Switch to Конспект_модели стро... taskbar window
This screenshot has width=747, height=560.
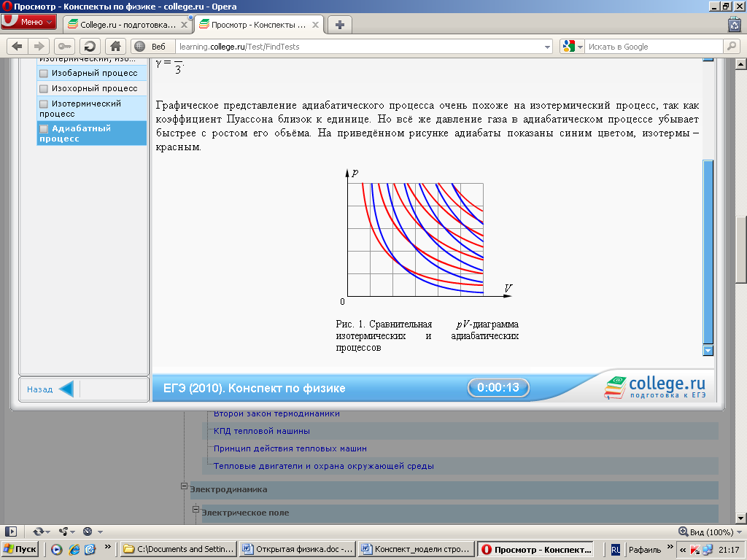(416, 549)
